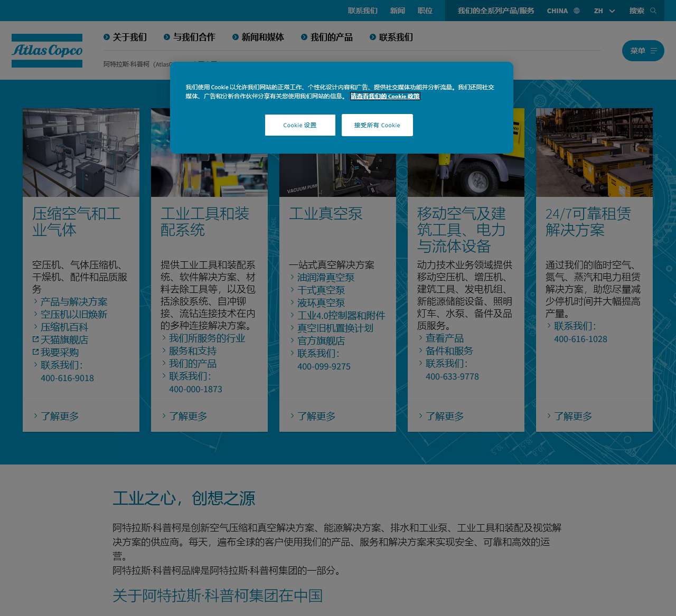Open 我们的产品 navigation menu

(327, 37)
